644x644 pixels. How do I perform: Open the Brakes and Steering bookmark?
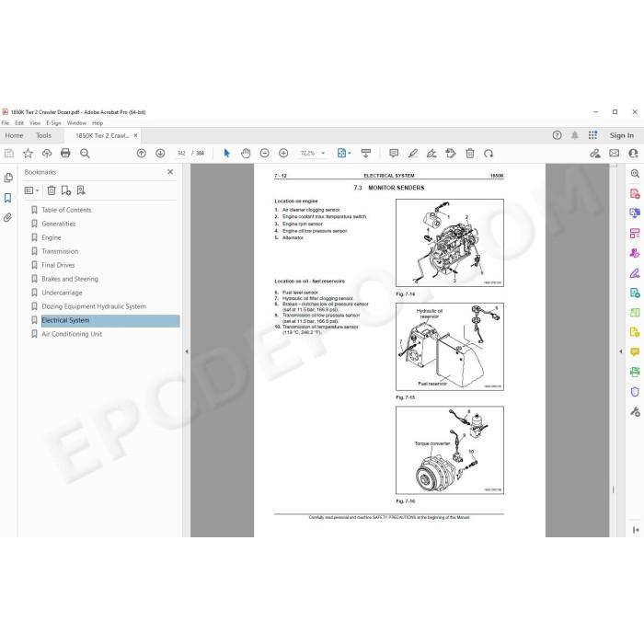click(x=70, y=279)
